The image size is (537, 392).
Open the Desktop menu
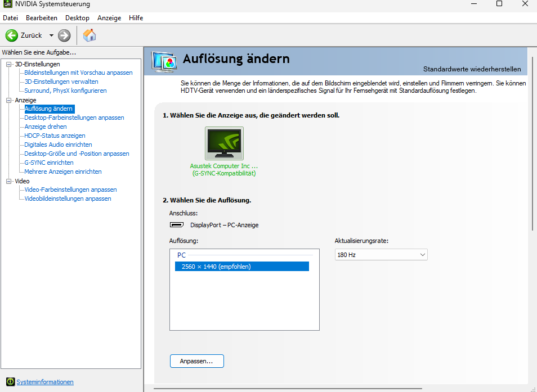pyautogui.click(x=78, y=18)
